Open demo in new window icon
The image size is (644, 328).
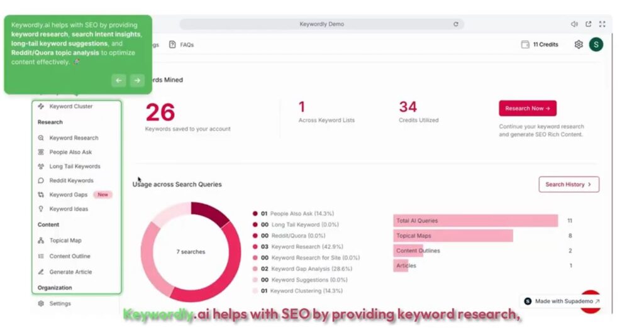pyautogui.click(x=588, y=25)
